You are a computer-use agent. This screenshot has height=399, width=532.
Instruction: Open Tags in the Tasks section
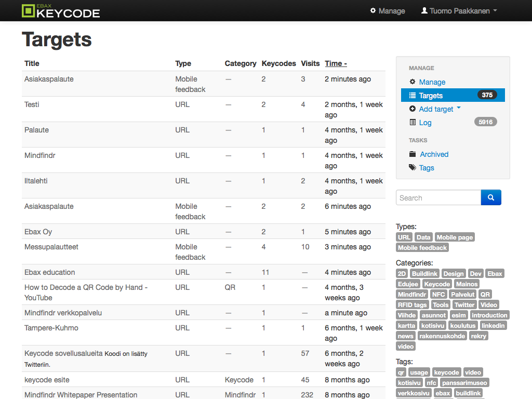tap(427, 168)
